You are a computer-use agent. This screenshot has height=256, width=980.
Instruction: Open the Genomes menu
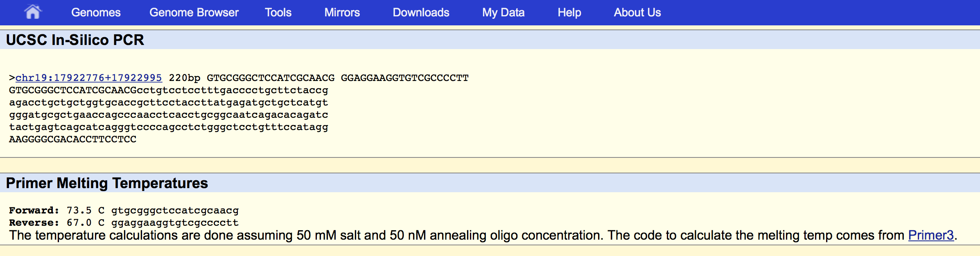click(96, 13)
